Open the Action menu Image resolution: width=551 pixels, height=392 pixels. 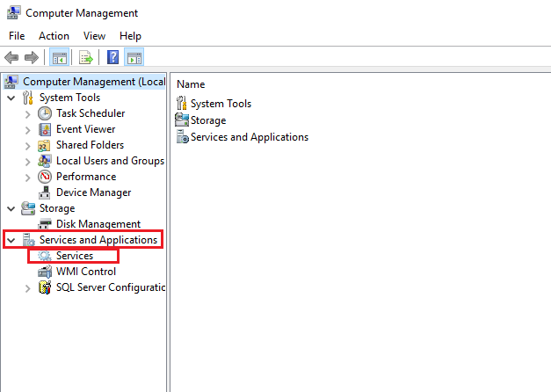click(54, 36)
